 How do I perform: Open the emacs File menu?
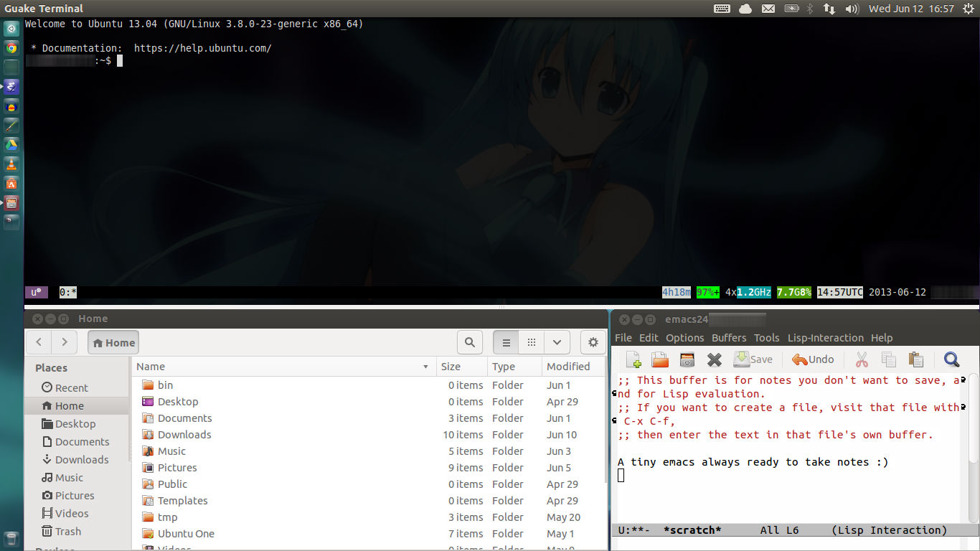click(x=623, y=338)
